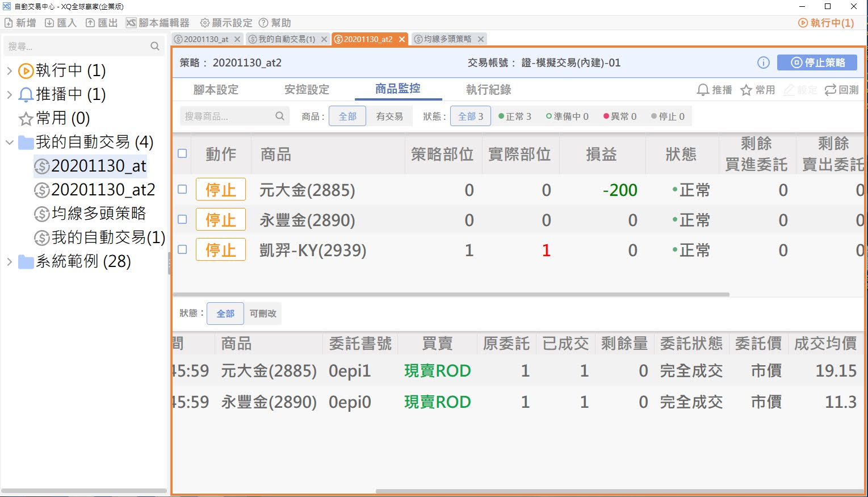Click the 匯出 export icon
The width and height of the screenshot is (868, 497).
[x=90, y=23]
